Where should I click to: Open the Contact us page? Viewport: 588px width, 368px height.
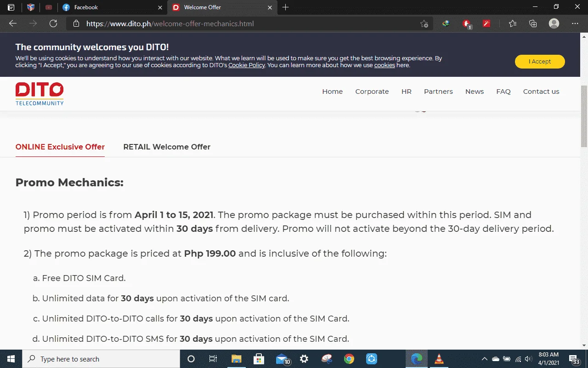pos(541,92)
